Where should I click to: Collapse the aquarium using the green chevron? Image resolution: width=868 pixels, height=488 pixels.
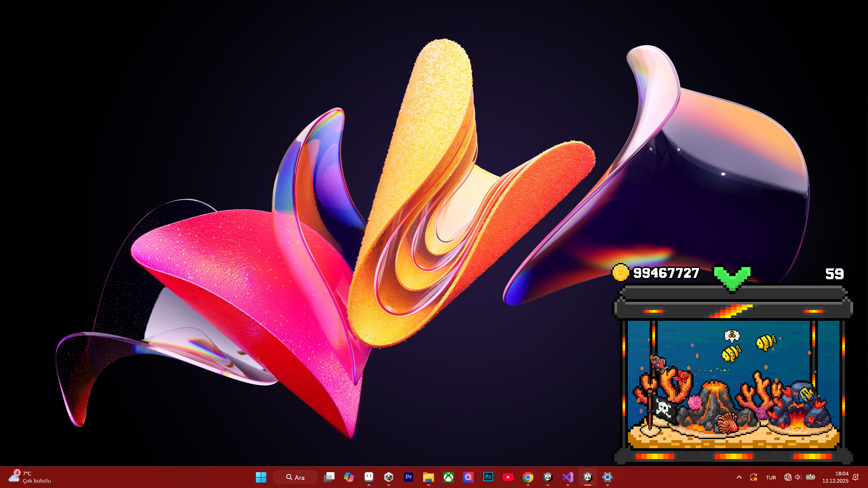point(732,274)
